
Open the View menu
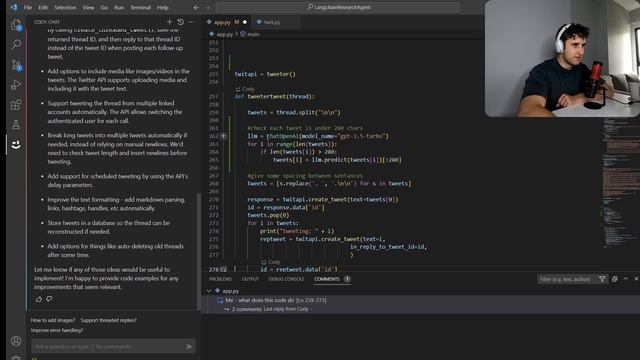[88, 7]
